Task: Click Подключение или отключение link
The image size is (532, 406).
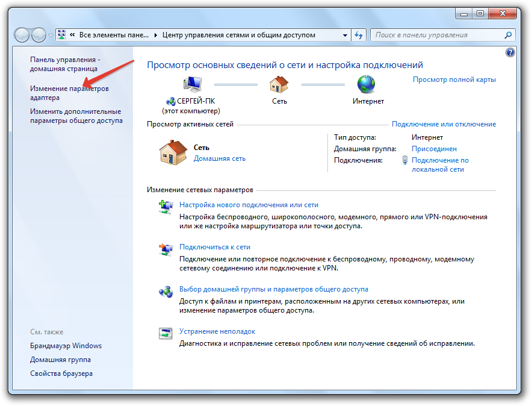Action: tap(444, 124)
